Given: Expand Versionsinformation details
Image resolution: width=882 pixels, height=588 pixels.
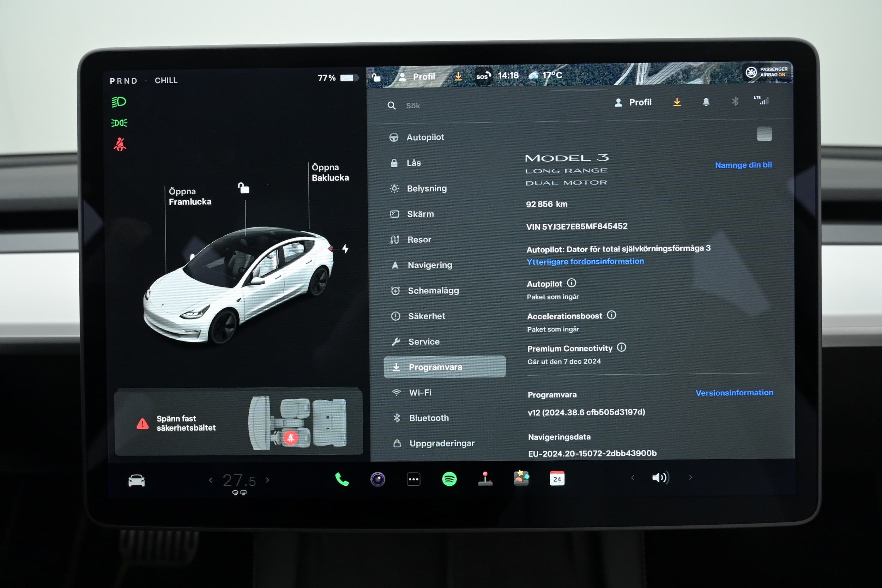Looking at the screenshot, I should pyautogui.click(x=734, y=393).
